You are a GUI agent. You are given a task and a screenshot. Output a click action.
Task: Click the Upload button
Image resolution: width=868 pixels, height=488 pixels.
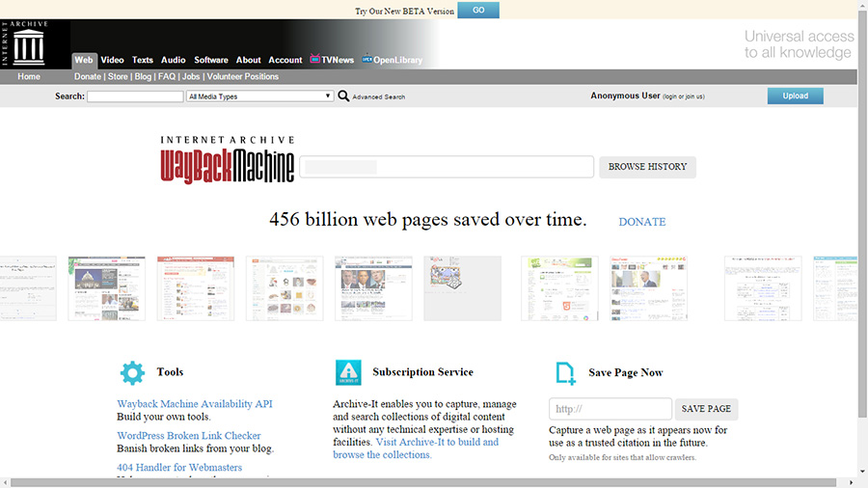tap(795, 95)
